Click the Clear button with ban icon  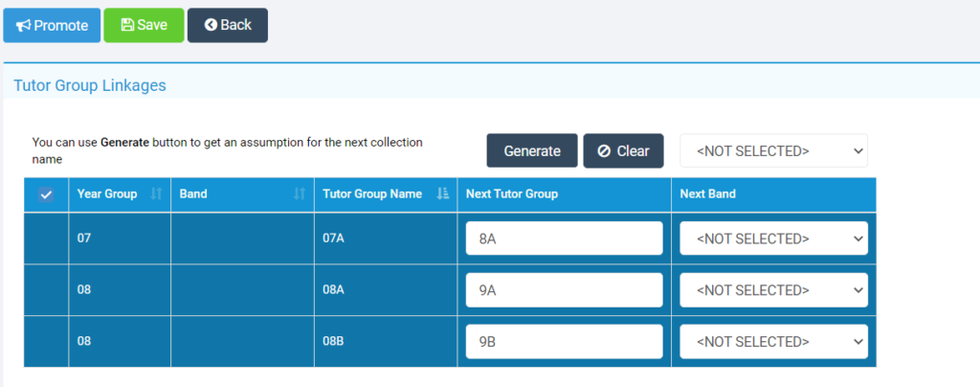[x=623, y=150]
